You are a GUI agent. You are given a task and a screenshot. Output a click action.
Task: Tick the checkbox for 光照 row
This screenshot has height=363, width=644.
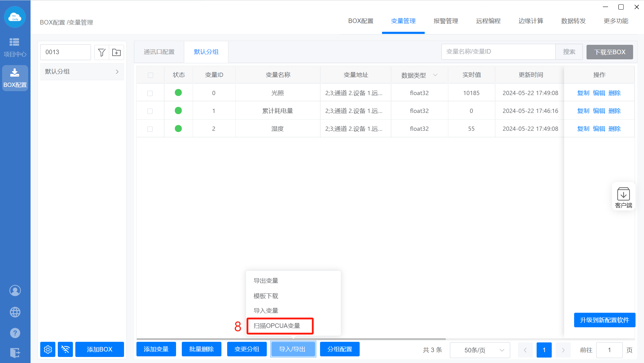click(150, 93)
